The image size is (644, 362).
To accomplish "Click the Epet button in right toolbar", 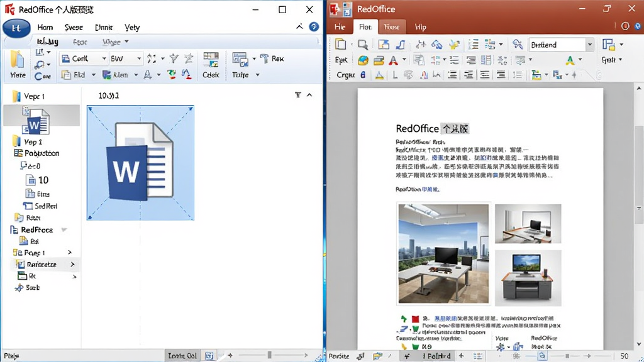I will pyautogui.click(x=341, y=60).
